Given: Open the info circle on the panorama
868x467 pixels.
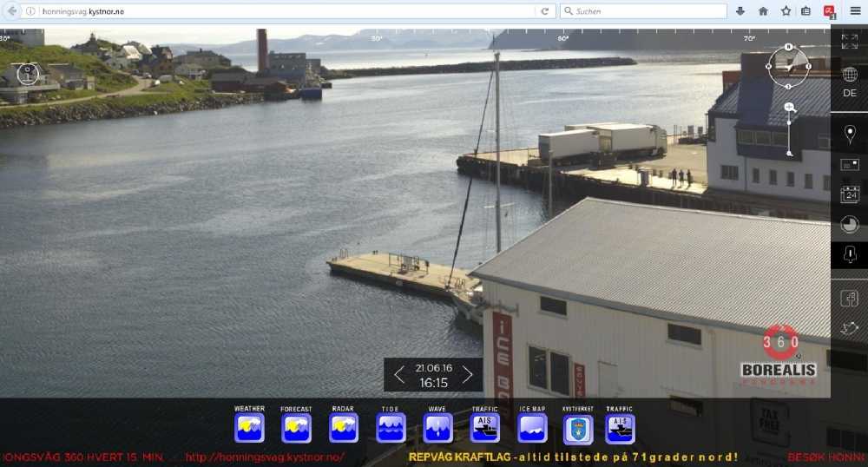Looking at the screenshot, I should (x=27, y=74).
